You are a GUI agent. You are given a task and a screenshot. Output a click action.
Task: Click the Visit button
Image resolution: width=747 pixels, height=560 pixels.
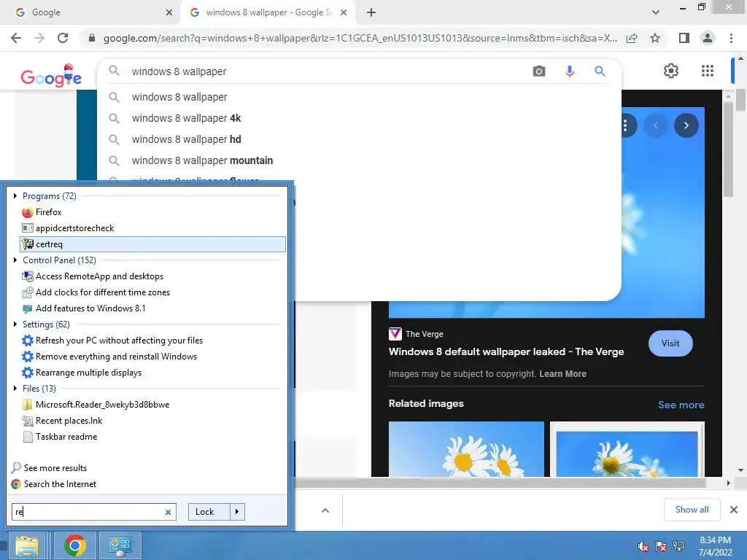click(x=670, y=343)
